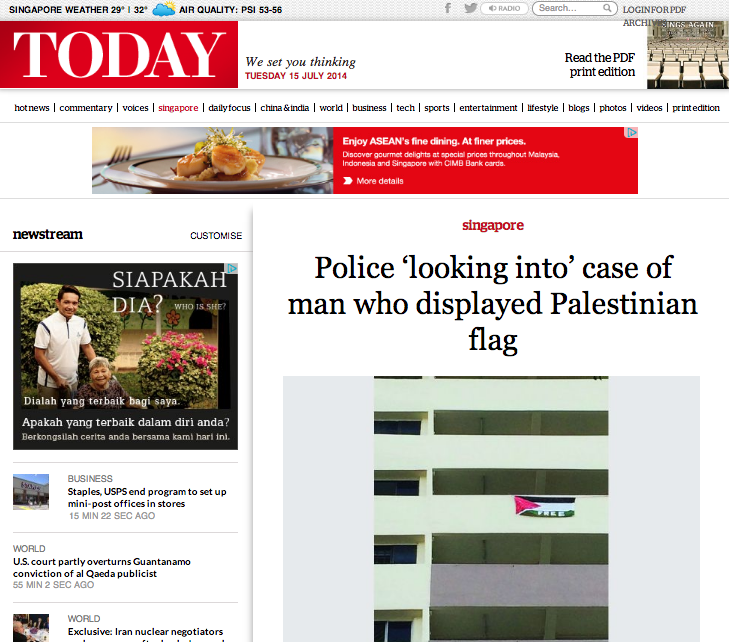Image resolution: width=729 pixels, height=642 pixels.
Task: Go to the commentary section
Action: coord(86,108)
